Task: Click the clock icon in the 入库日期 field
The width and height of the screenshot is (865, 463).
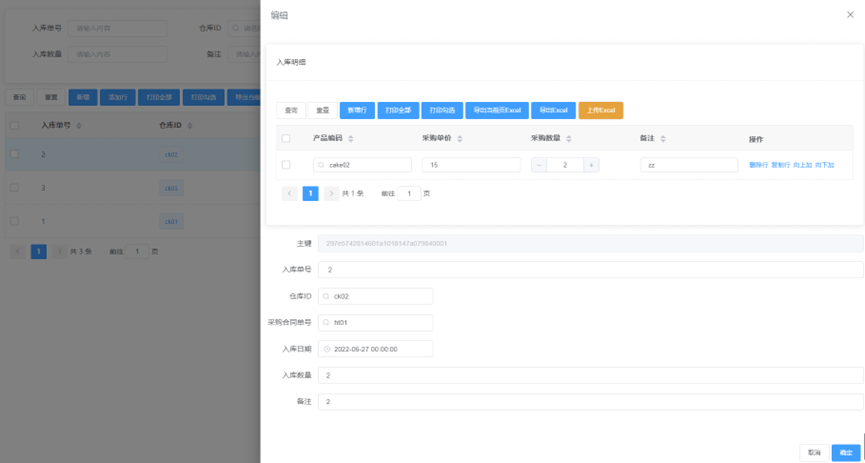Action: [326, 349]
